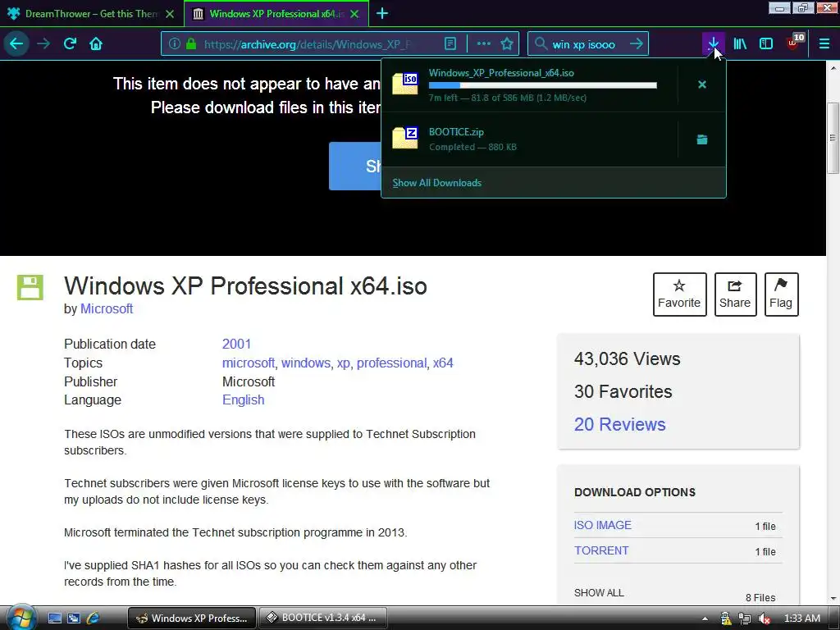Toggle reader view icon in address bar

[x=450, y=43]
